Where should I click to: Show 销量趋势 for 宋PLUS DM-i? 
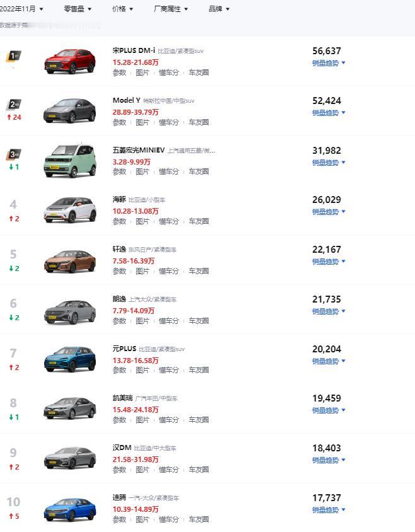[329, 63]
